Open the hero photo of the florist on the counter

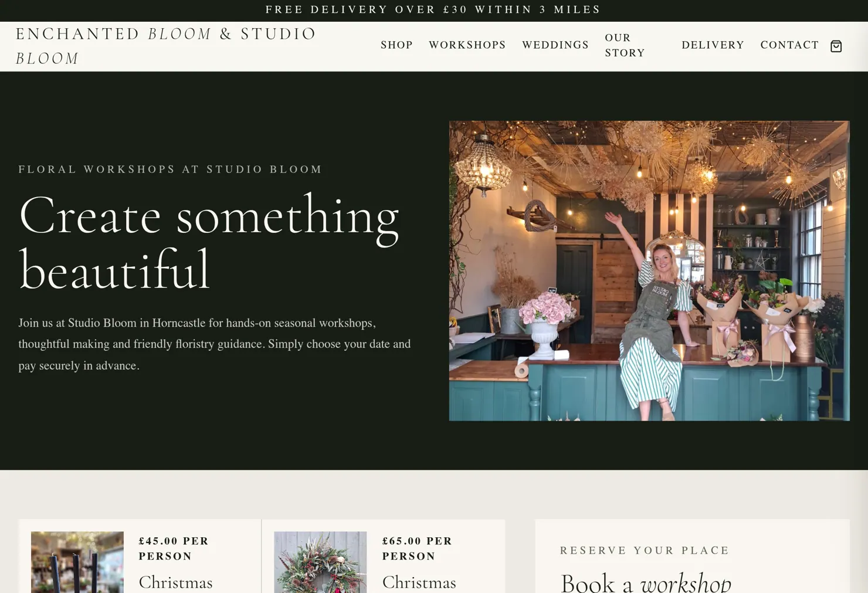point(649,270)
